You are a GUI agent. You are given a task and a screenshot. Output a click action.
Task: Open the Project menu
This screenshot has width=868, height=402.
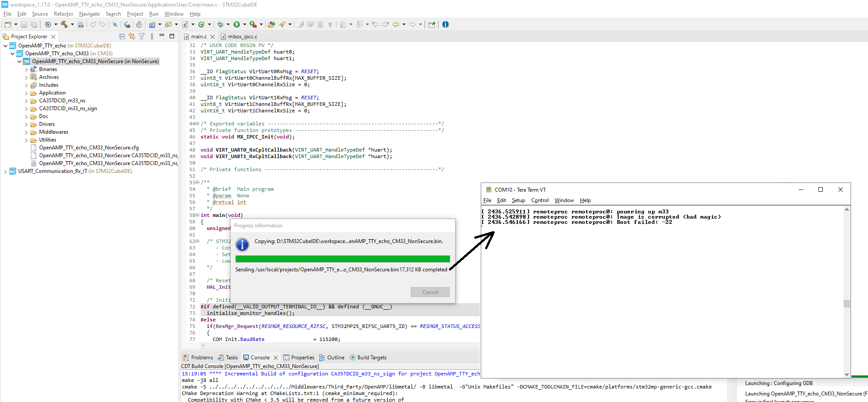[135, 14]
